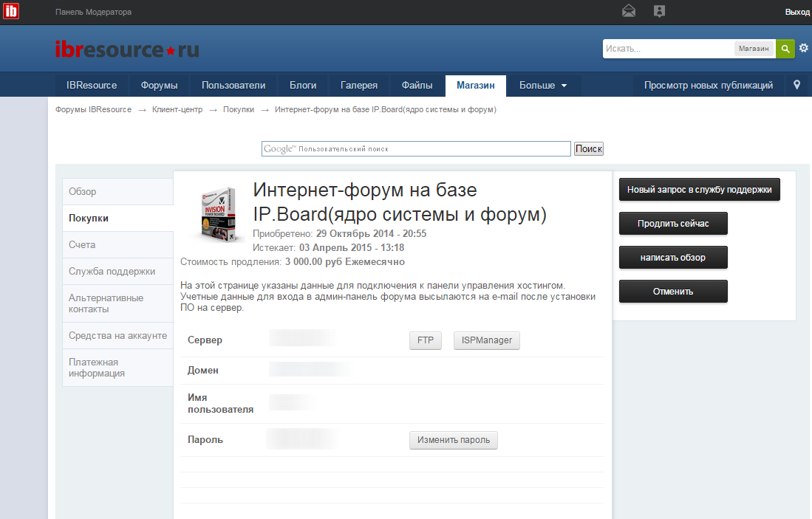Switch to the Блоги tab
The height and width of the screenshot is (519, 812).
click(302, 86)
